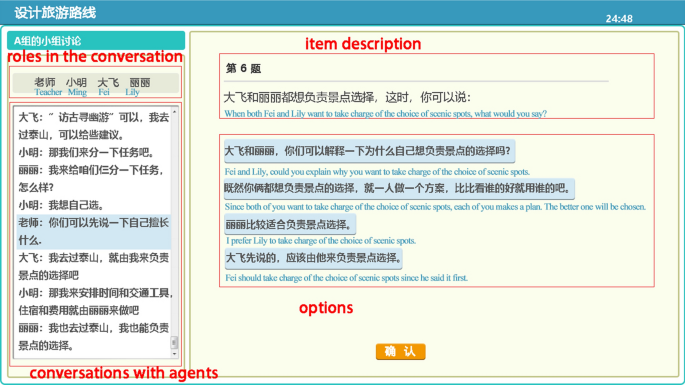Image resolution: width=685 pixels, height=385 pixels.
Task: Click the 第 6 题 question heading
Action: tap(243, 69)
